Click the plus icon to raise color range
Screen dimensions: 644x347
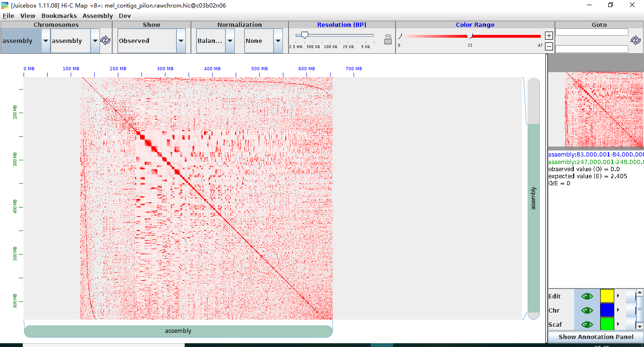(x=548, y=35)
